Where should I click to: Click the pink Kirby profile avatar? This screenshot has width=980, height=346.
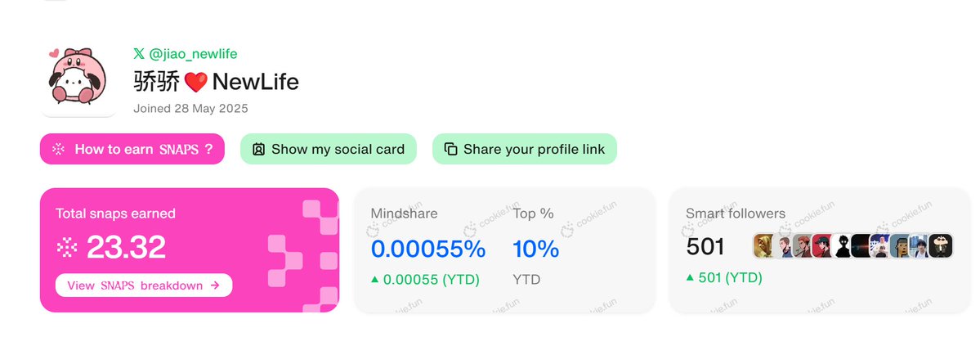click(x=78, y=78)
